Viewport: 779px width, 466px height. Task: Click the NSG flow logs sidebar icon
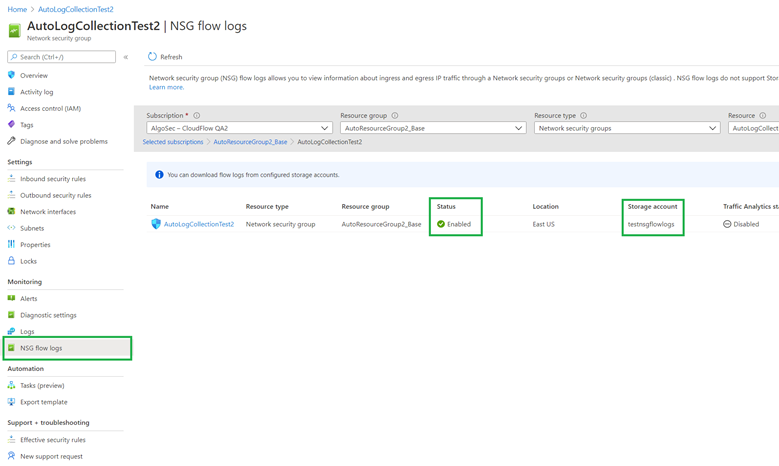[x=11, y=348]
